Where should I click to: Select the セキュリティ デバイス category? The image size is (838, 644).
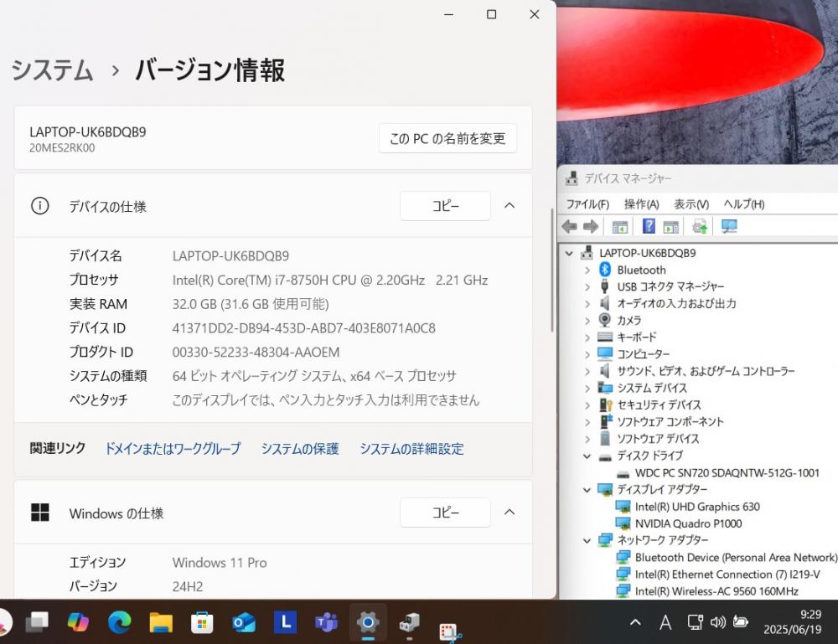click(x=659, y=404)
